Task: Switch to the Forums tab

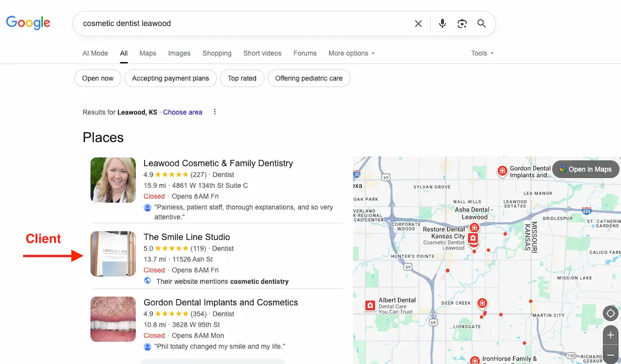Action: (x=305, y=53)
